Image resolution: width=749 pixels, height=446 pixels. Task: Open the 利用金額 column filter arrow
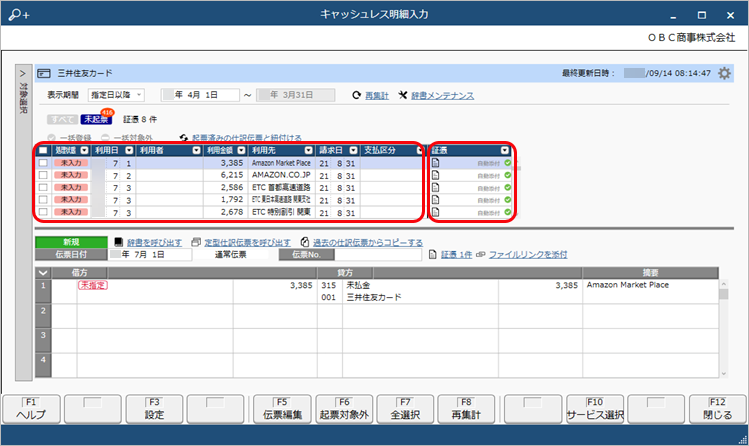241,150
